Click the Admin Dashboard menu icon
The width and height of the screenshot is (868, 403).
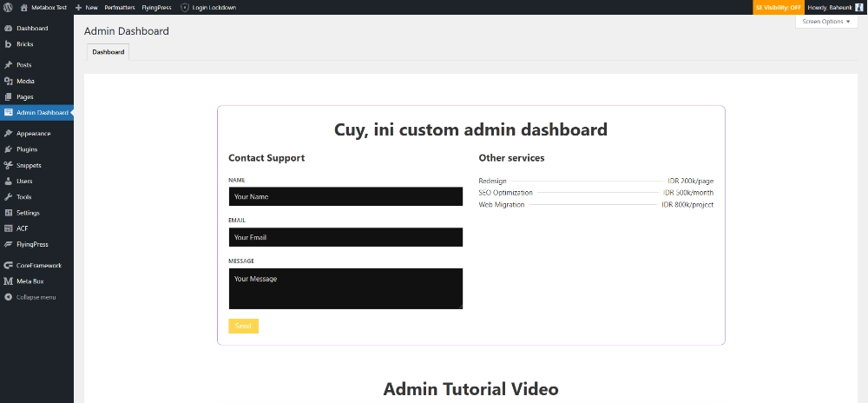pyautogui.click(x=9, y=112)
